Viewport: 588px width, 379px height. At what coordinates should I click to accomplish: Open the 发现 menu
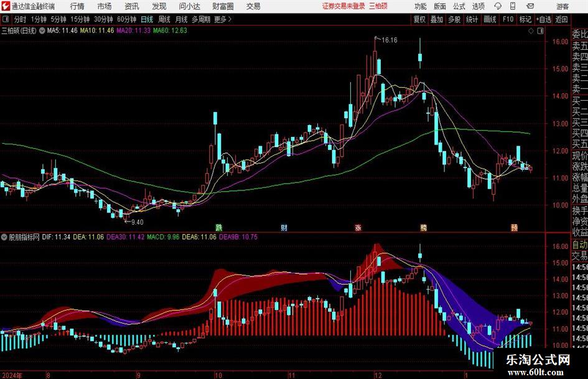click(159, 6)
